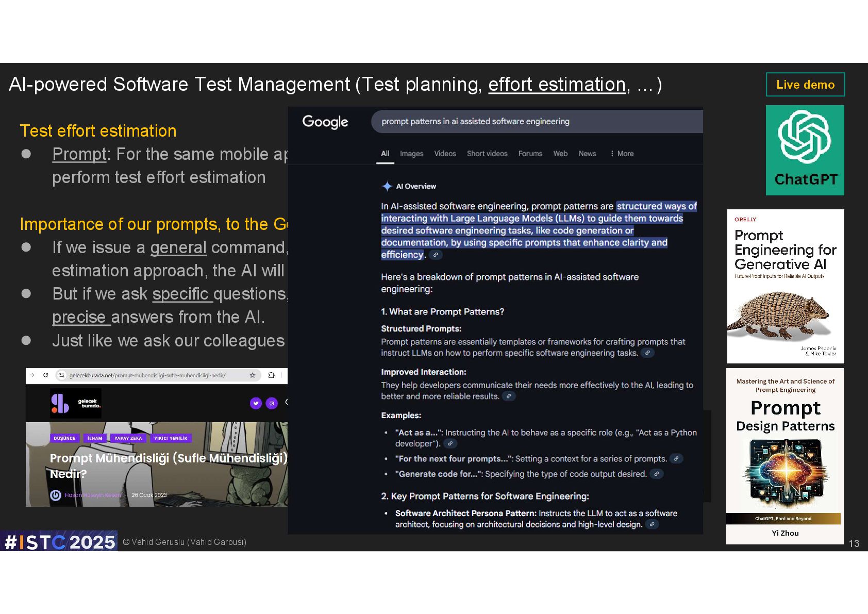The height and width of the screenshot is (614, 868).
Task: Switch to the Forums search tab
Action: click(x=530, y=154)
